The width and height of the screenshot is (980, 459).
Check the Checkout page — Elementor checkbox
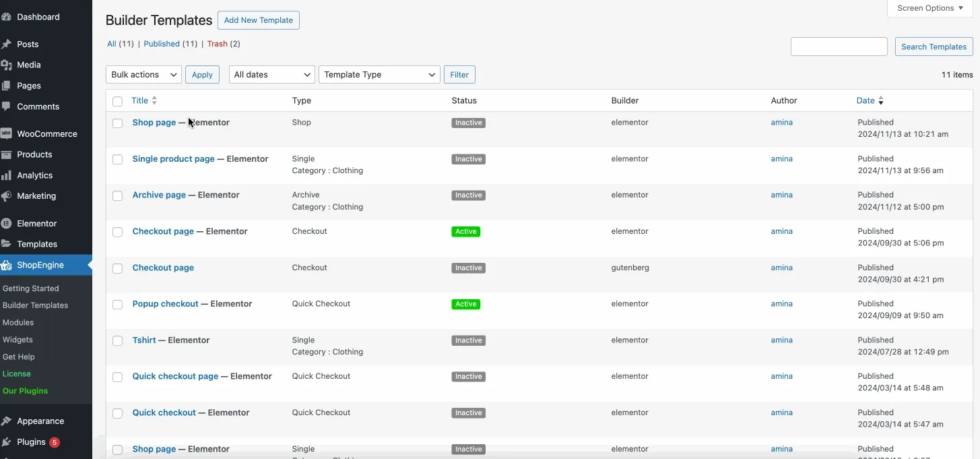117,232
